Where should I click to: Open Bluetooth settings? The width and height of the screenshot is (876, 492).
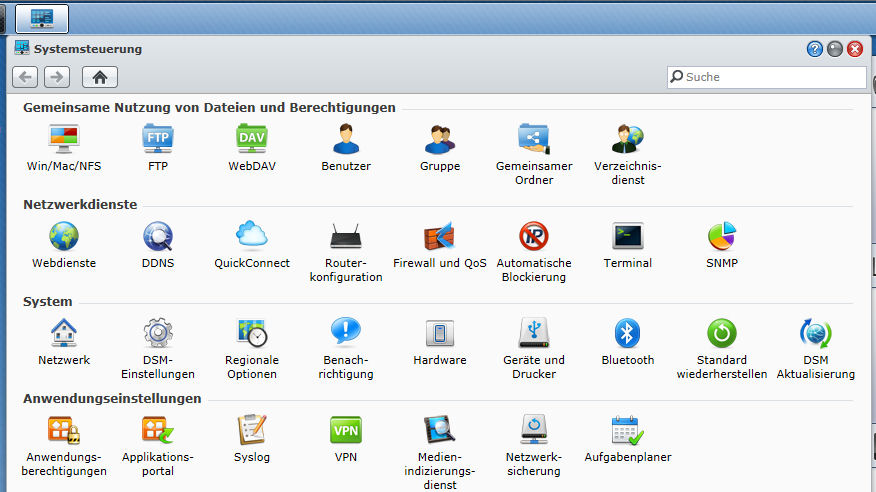[x=628, y=333]
